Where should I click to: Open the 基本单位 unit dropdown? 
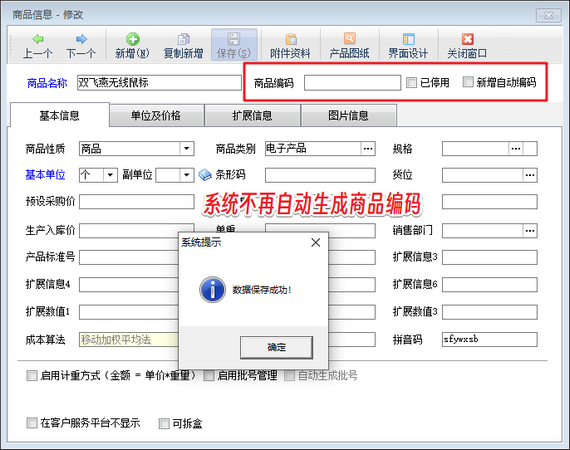coord(110,175)
